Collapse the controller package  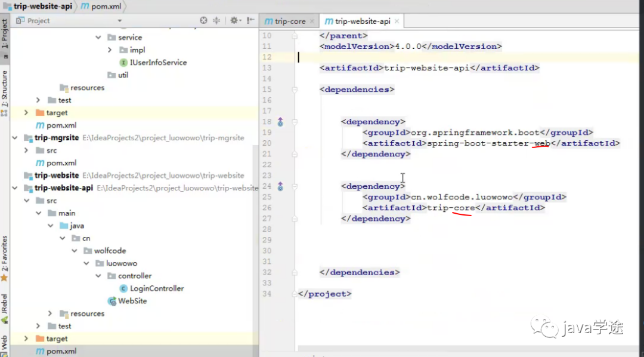pos(98,276)
